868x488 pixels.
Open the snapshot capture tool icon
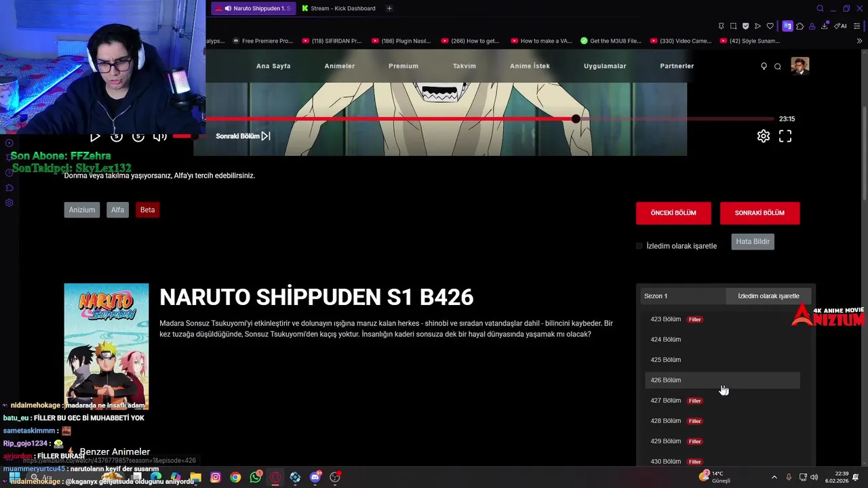click(733, 26)
